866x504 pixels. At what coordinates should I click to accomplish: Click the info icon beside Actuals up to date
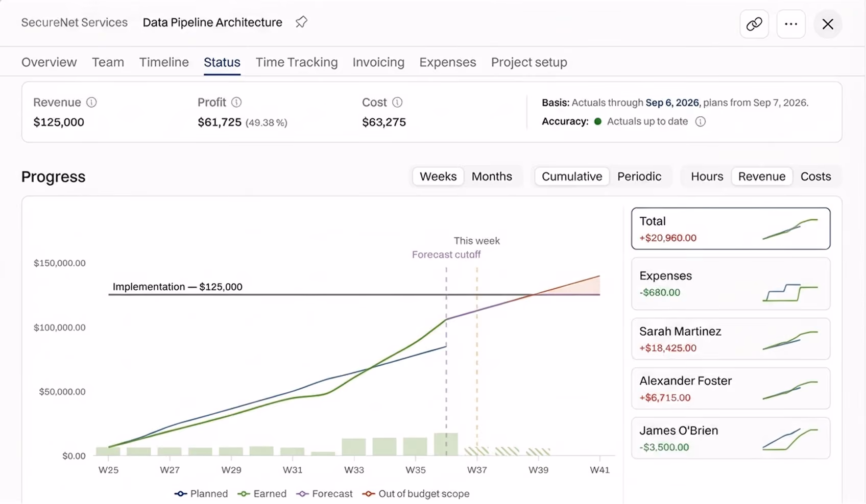click(x=701, y=121)
